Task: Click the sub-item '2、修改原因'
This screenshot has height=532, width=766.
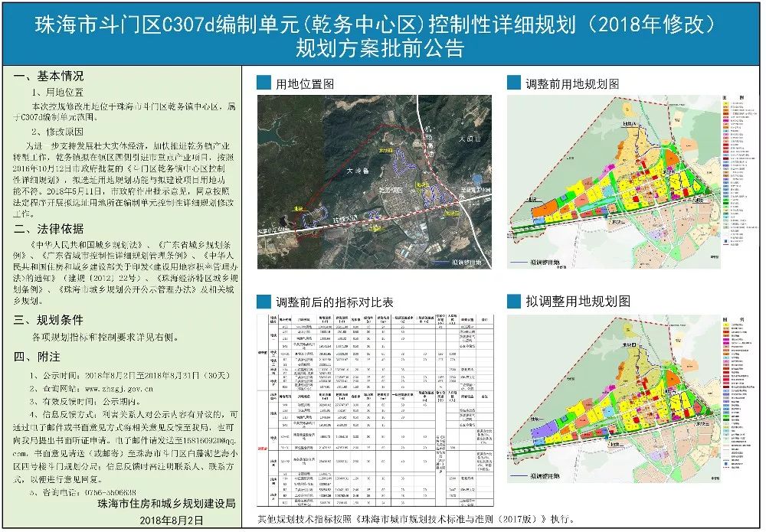Action: pos(57,132)
